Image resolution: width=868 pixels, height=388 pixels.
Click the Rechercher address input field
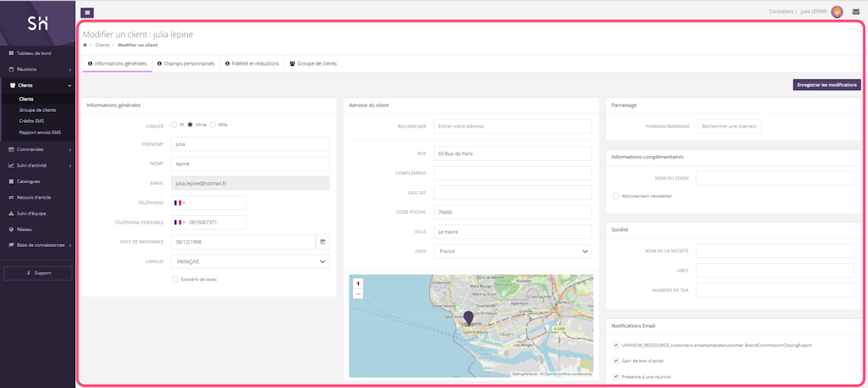point(512,126)
